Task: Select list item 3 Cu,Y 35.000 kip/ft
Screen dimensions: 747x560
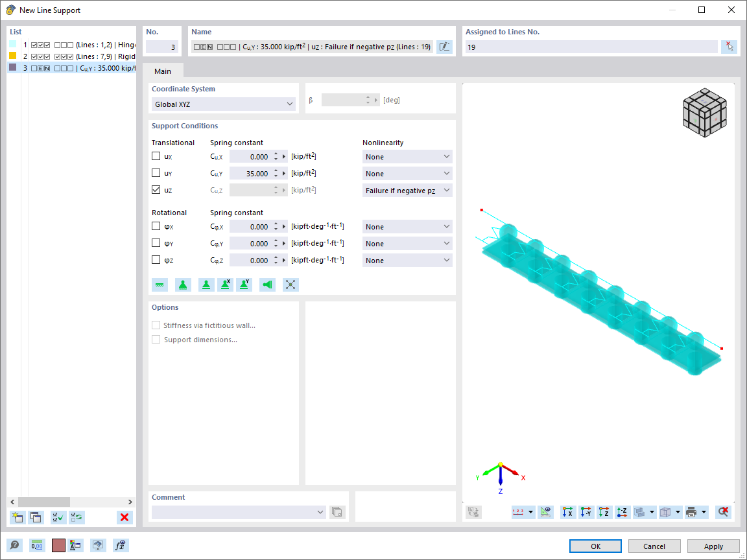Action: (71, 68)
